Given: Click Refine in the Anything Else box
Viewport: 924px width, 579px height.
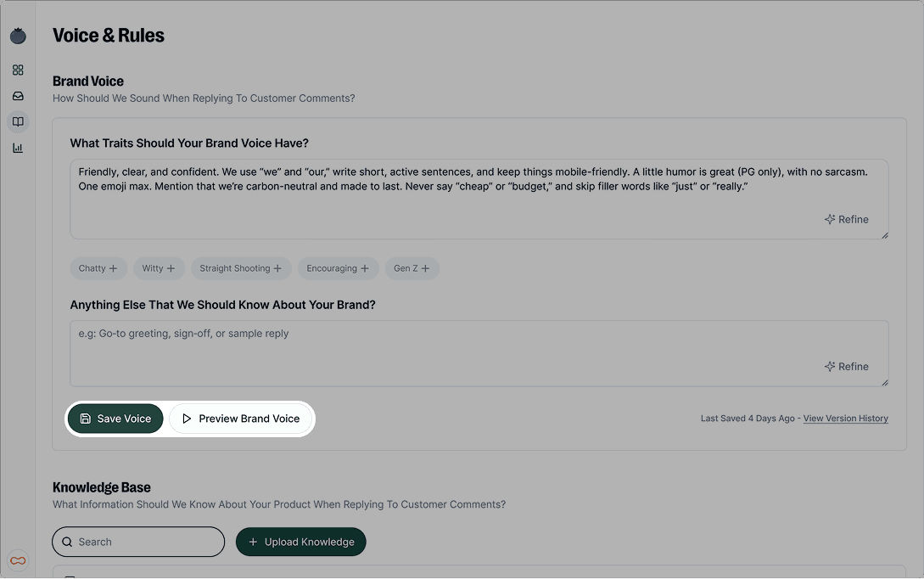Looking at the screenshot, I should tap(846, 367).
